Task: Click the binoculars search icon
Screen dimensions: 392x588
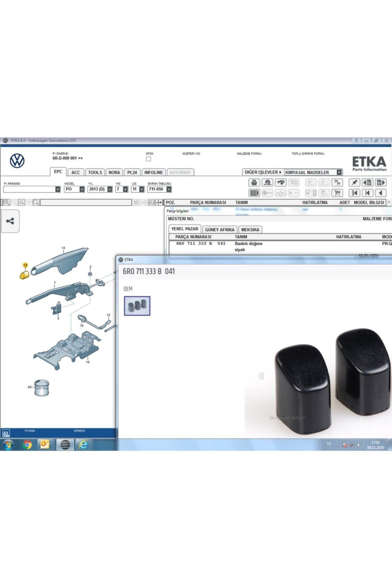Action: coord(280,183)
